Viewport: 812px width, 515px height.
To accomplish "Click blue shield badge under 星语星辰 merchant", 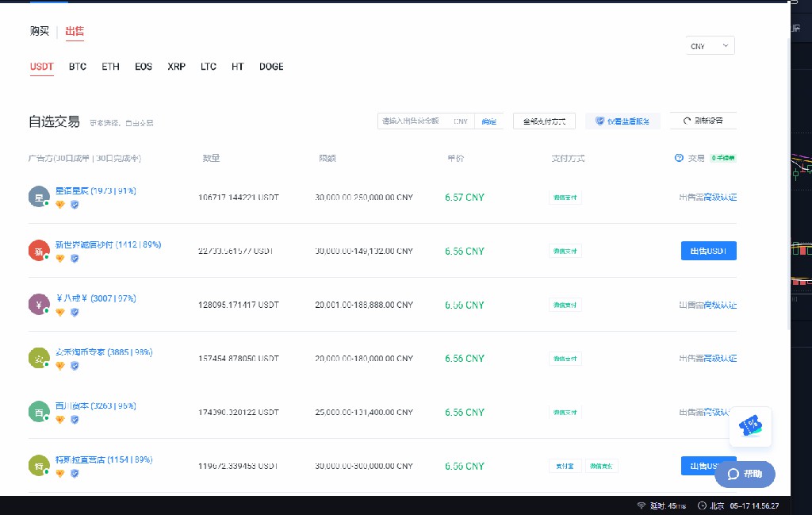I will [x=75, y=204].
